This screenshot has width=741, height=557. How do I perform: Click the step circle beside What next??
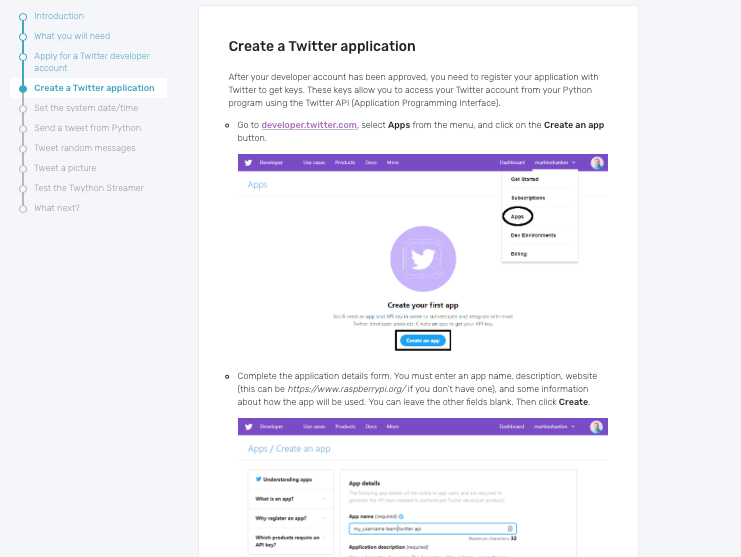pyautogui.click(x=23, y=208)
